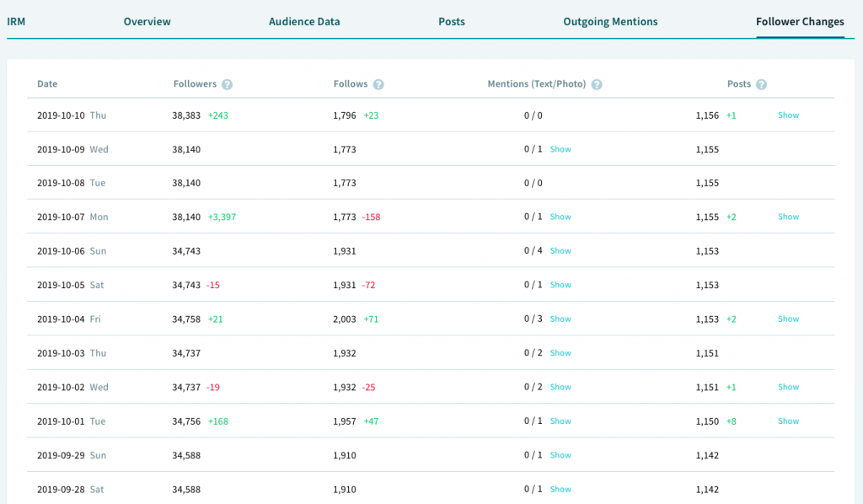The height and width of the screenshot is (504, 863).
Task: Open the Audience Data tab
Action: pos(304,22)
